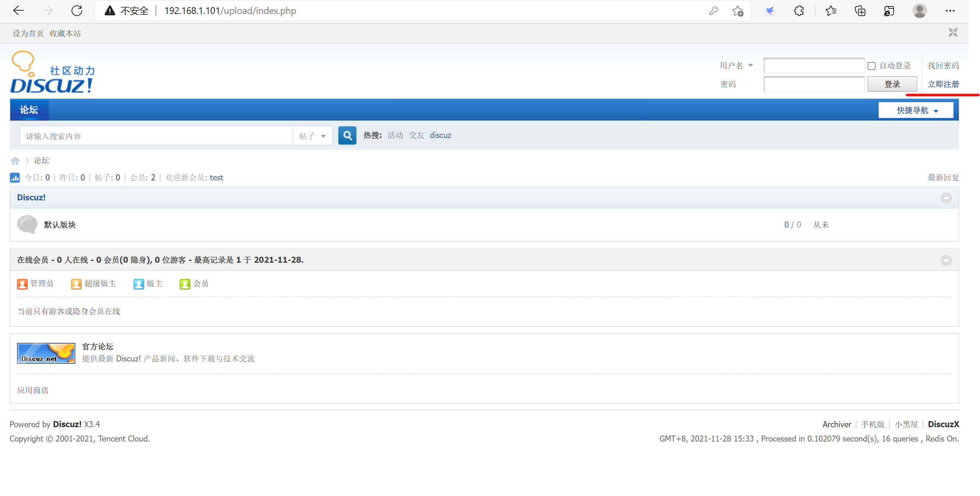Go back using the browser back arrow
Viewport: 980px width, 496px height.
(18, 11)
